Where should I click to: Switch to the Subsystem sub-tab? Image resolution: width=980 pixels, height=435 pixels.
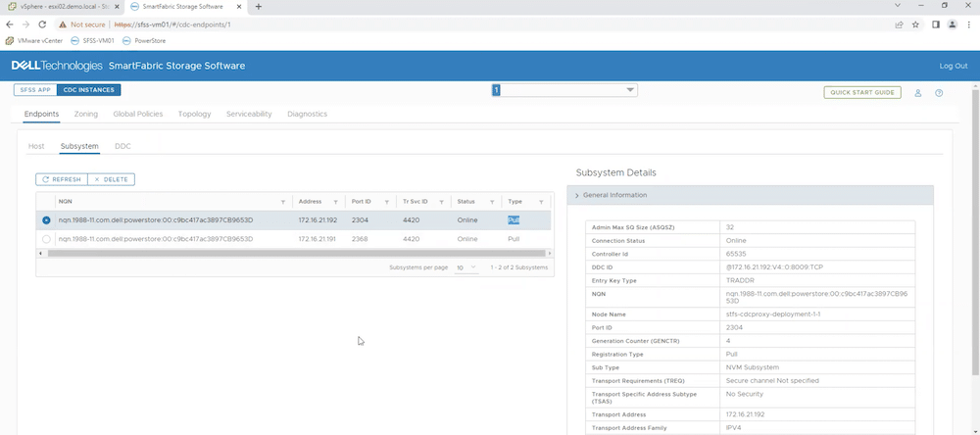[x=79, y=146]
